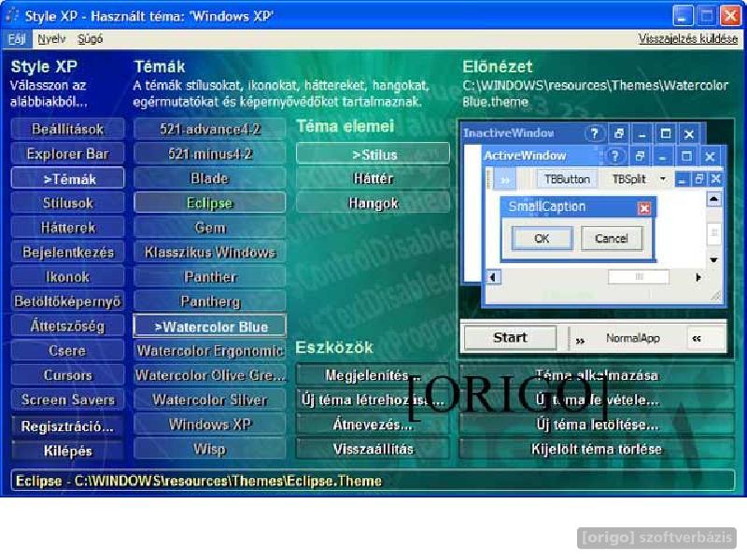Click the small minimize icon beside TBSplit
The width and height of the screenshot is (747, 560).
(683, 179)
